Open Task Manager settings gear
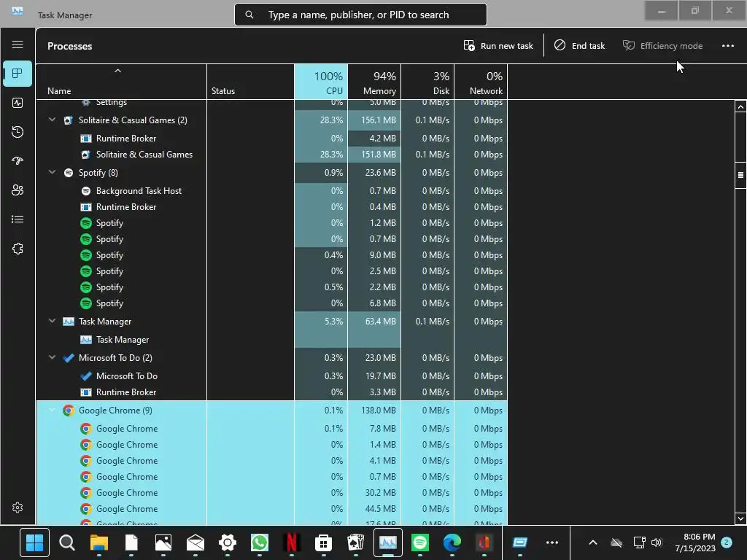Image resolution: width=747 pixels, height=560 pixels. 18,507
